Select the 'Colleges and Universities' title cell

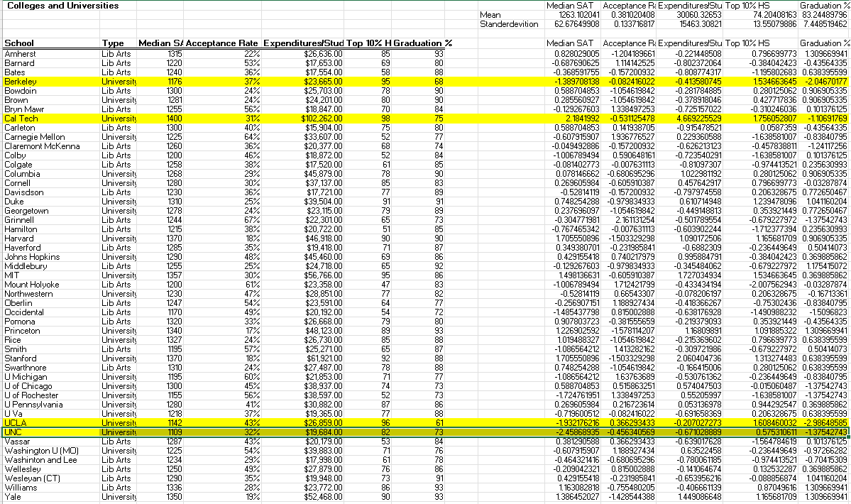pos(62,6)
